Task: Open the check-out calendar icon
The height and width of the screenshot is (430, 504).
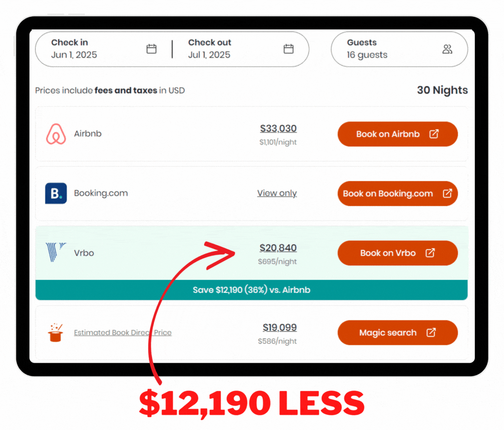Action: click(288, 49)
